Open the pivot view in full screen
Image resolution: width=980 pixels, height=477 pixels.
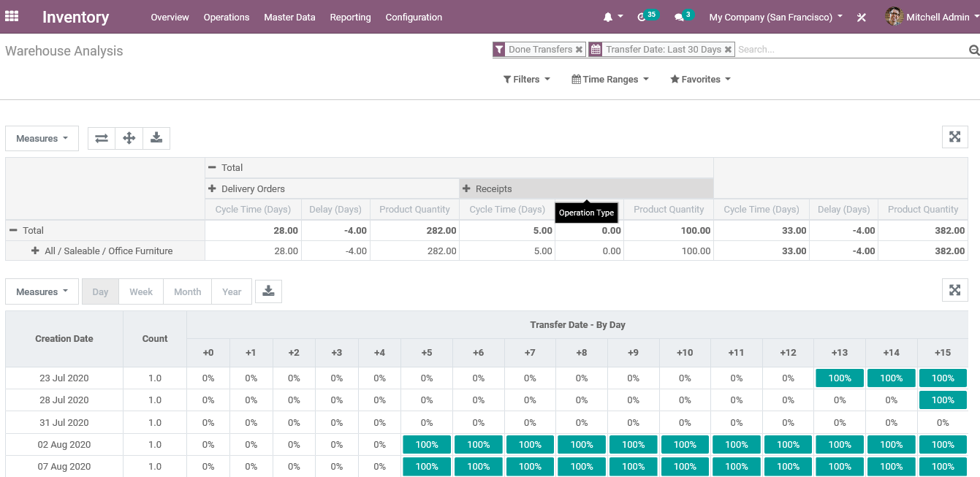tap(954, 137)
